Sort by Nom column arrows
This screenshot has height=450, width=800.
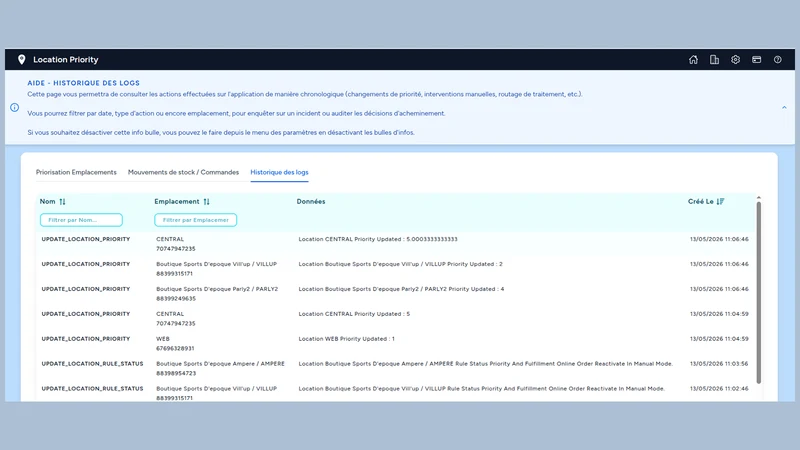[62, 202]
